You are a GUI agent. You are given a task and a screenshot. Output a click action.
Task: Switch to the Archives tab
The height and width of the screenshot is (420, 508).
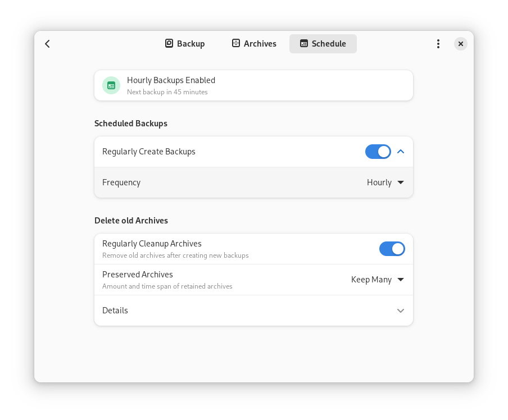click(254, 44)
